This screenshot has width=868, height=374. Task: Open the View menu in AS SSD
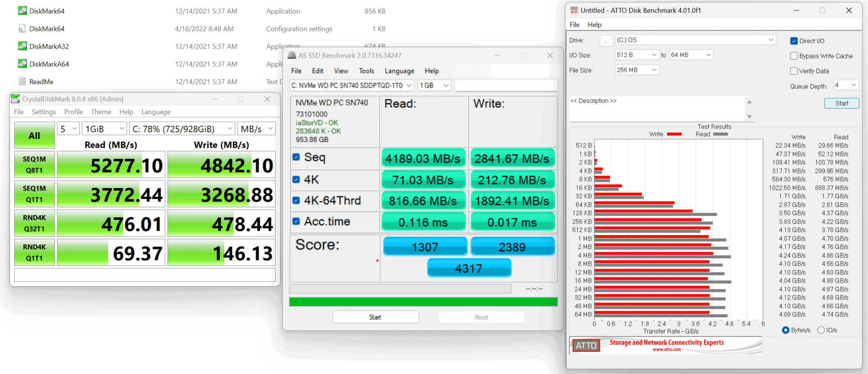pyautogui.click(x=341, y=71)
